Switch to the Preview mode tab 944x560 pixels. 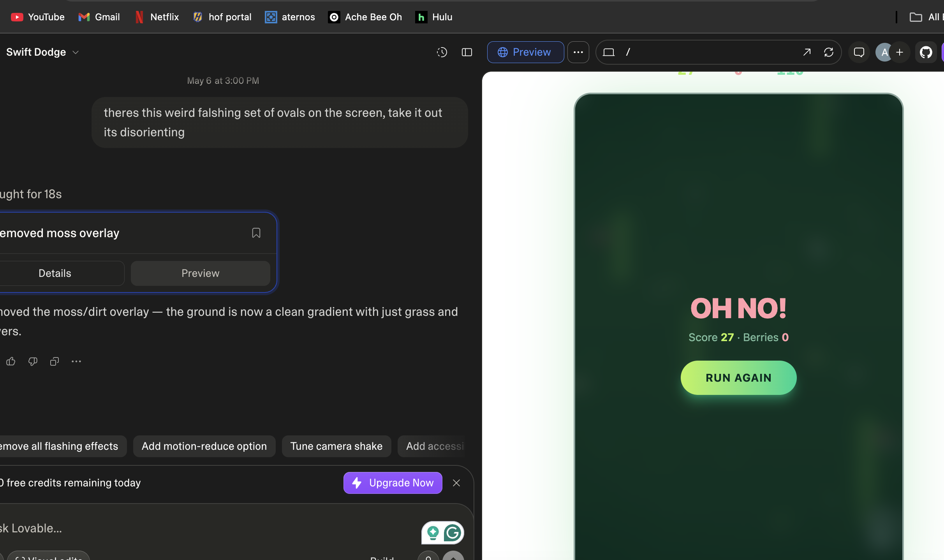tap(525, 52)
